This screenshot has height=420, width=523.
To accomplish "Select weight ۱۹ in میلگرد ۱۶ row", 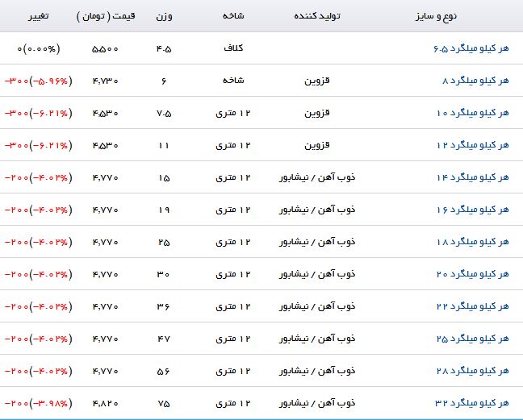I will coord(164,210).
